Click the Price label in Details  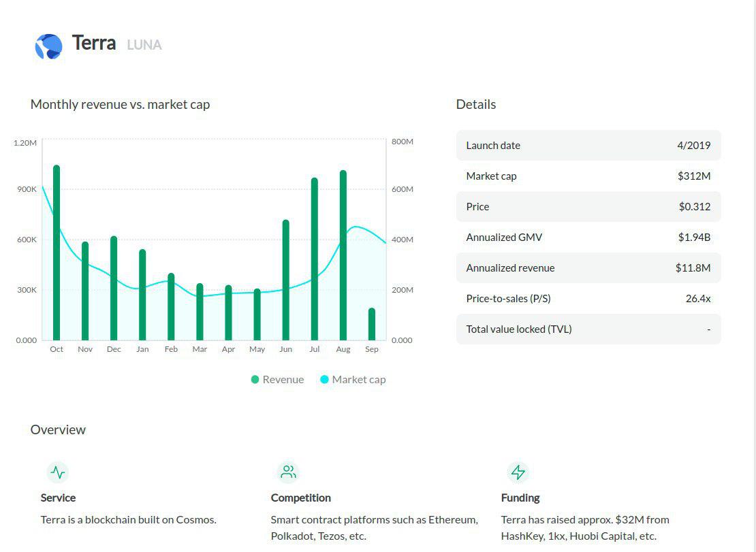click(478, 207)
